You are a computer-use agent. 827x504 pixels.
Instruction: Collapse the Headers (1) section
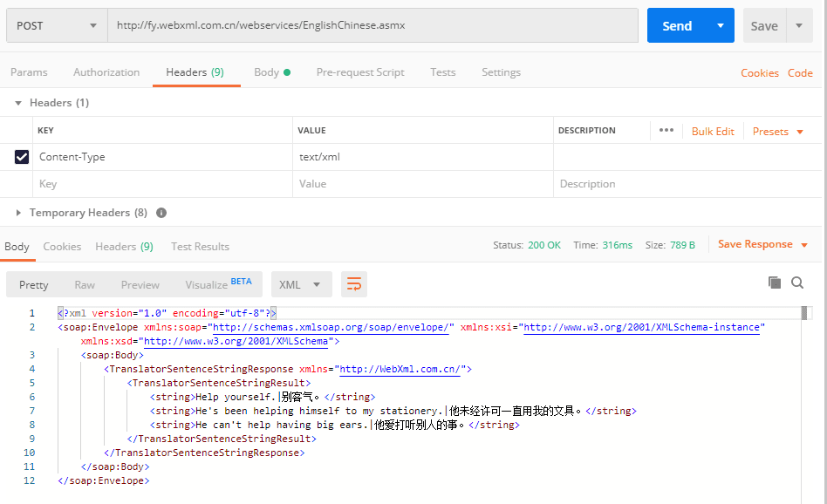coord(18,103)
